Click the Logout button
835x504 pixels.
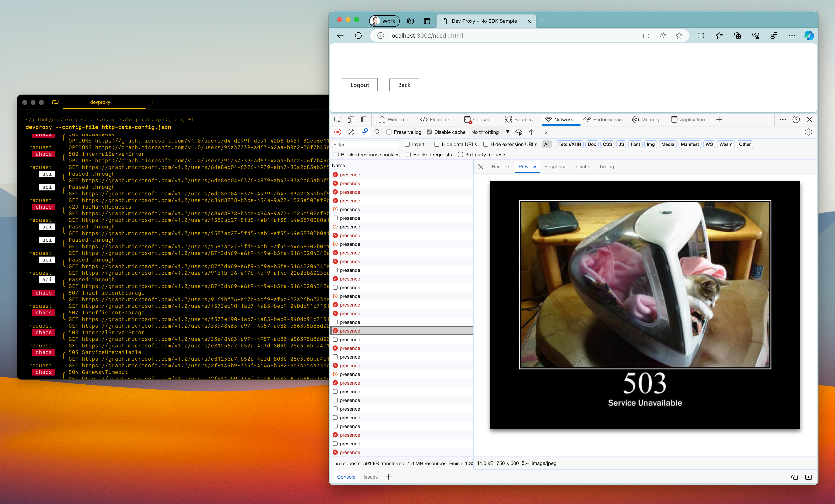point(360,85)
